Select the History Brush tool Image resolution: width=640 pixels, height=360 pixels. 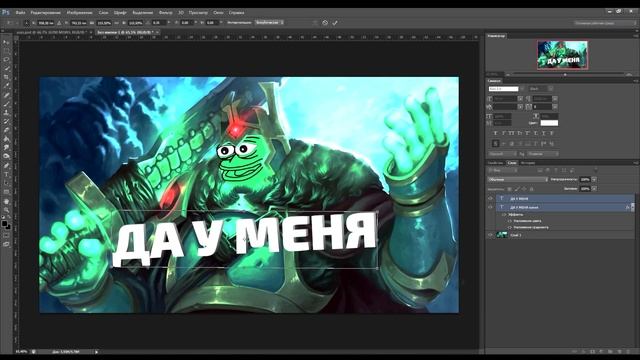[x=6, y=121]
